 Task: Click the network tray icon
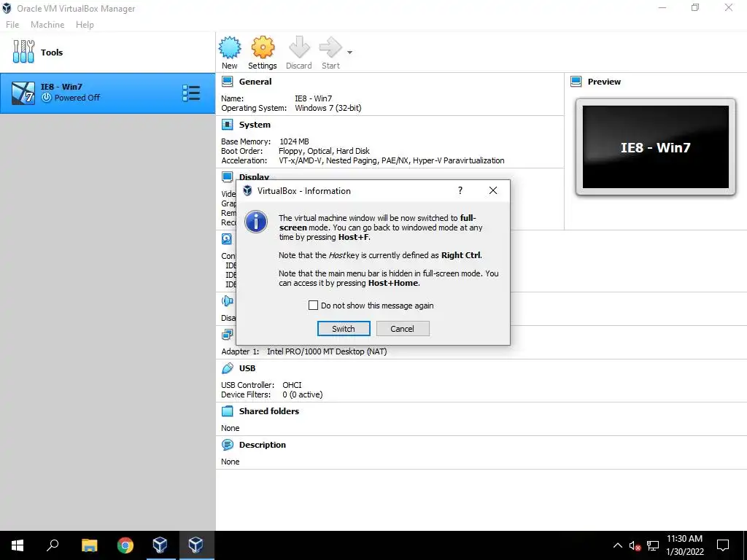(x=653, y=545)
